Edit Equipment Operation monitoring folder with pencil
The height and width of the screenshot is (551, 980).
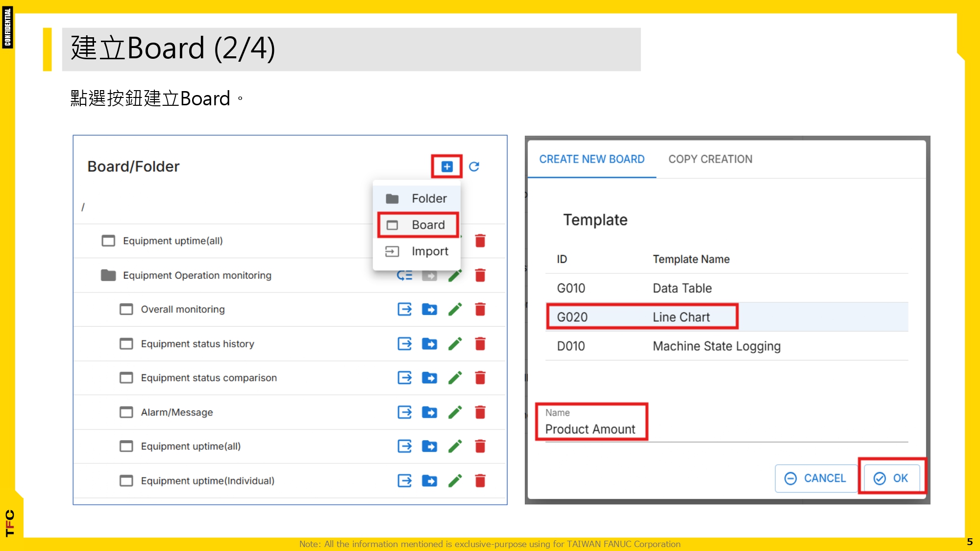[455, 276]
